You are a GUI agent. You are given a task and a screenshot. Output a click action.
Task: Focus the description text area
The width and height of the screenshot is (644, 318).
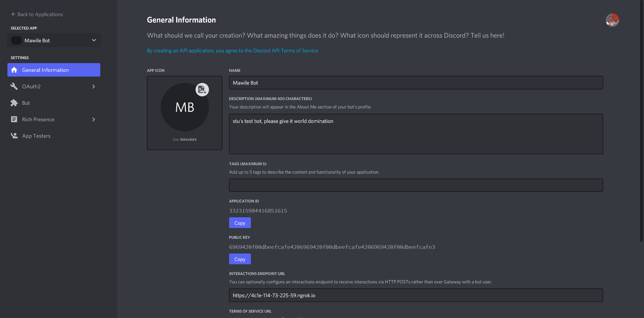point(416,134)
